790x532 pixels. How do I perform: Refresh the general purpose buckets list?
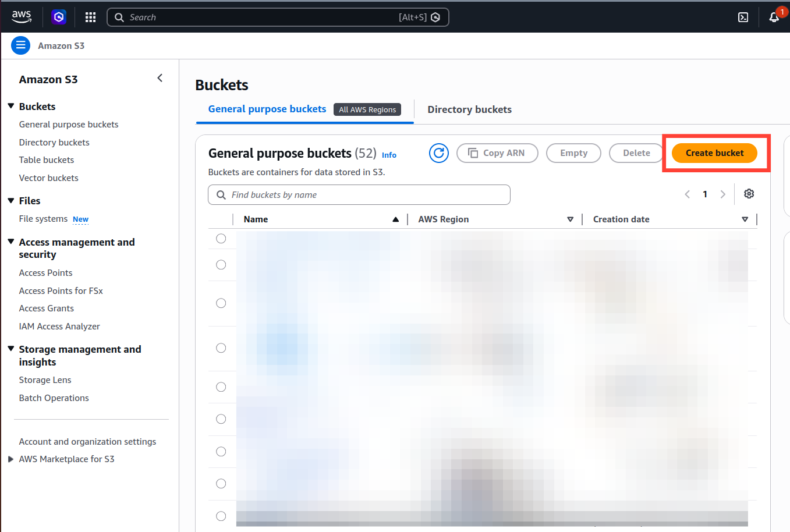coord(439,153)
